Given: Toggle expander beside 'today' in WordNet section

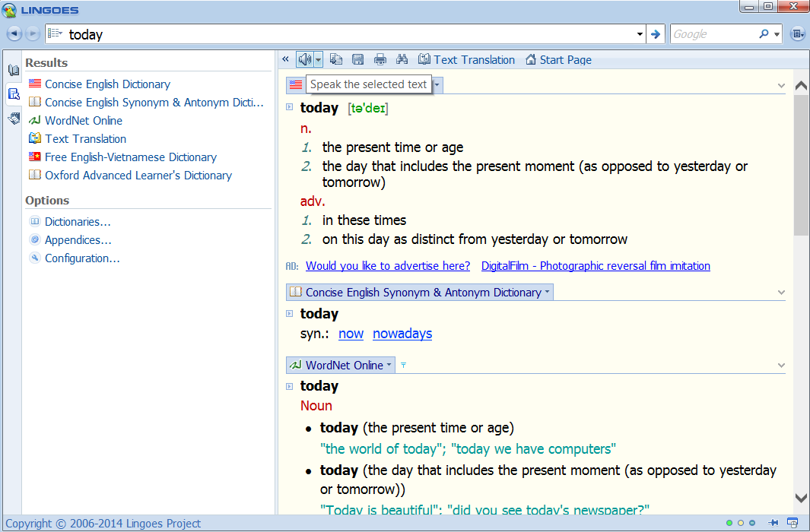Looking at the screenshot, I should [289, 386].
